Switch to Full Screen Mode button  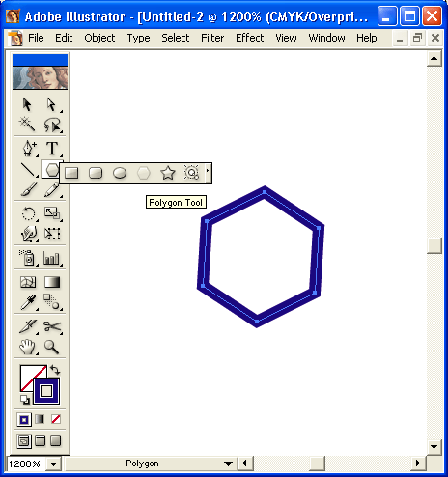tap(56, 441)
